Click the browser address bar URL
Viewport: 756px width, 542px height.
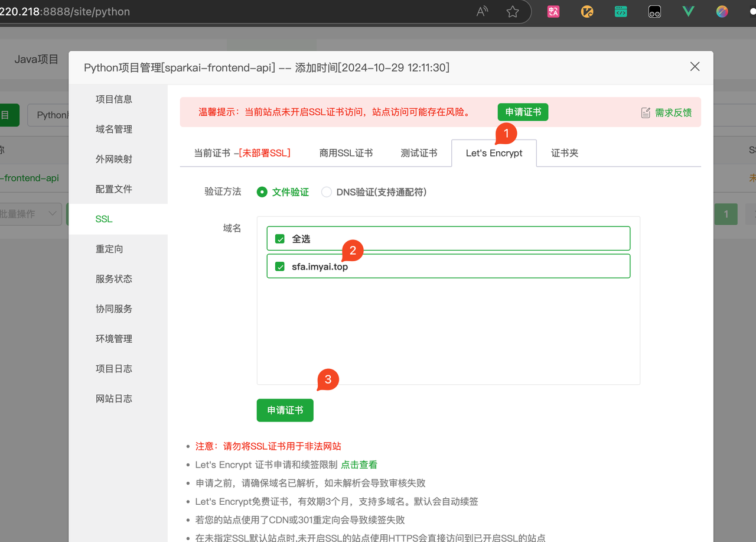(x=65, y=11)
